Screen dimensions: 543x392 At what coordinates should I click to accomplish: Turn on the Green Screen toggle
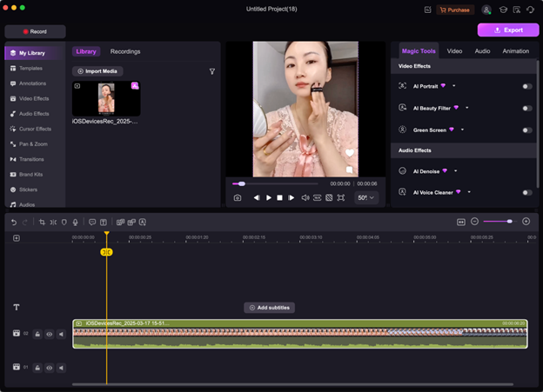tap(527, 130)
